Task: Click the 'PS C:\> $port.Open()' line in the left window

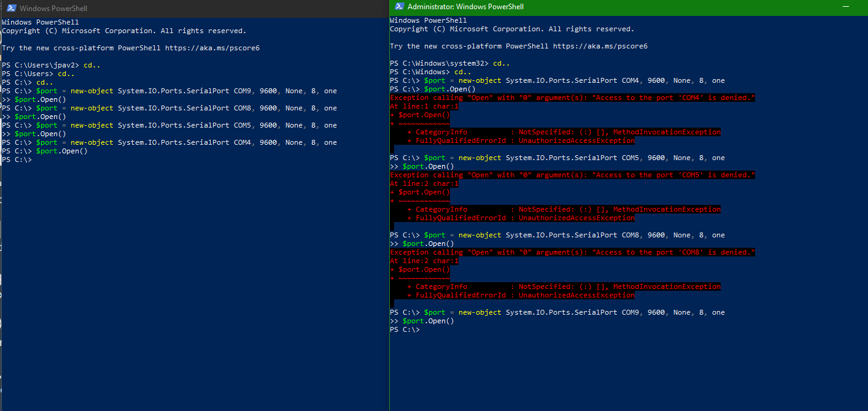Action: [45, 151]
